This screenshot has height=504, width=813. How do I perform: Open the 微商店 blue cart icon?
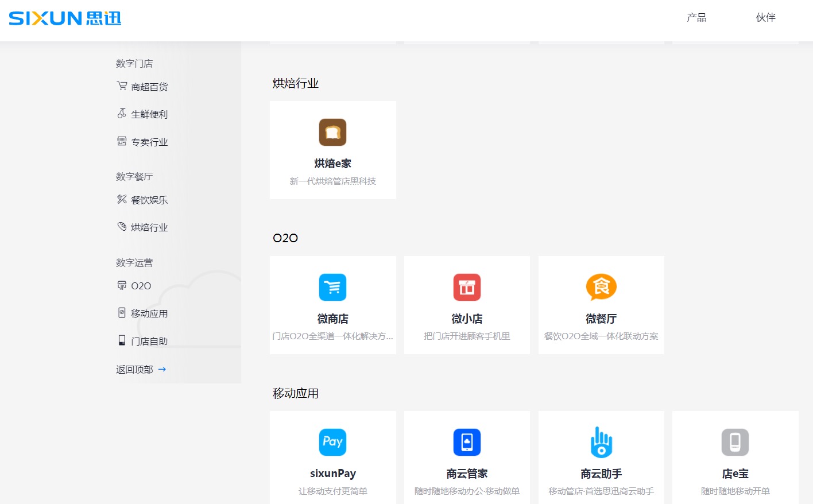coord(333,288)
